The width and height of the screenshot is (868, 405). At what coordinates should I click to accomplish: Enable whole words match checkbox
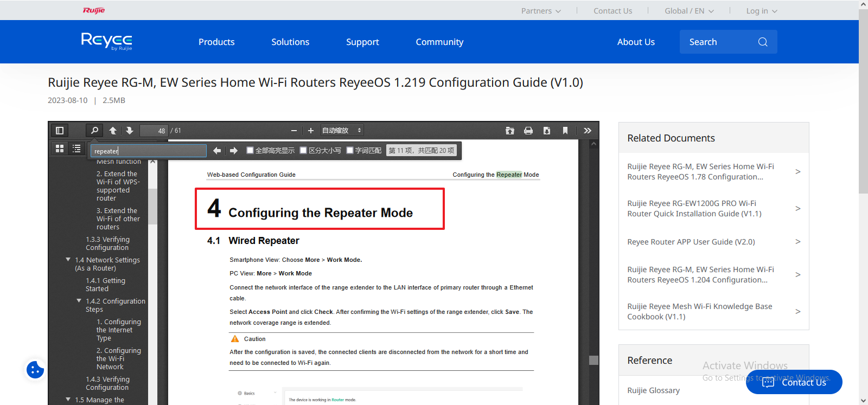pyautogui.click(x=350, y=151)
